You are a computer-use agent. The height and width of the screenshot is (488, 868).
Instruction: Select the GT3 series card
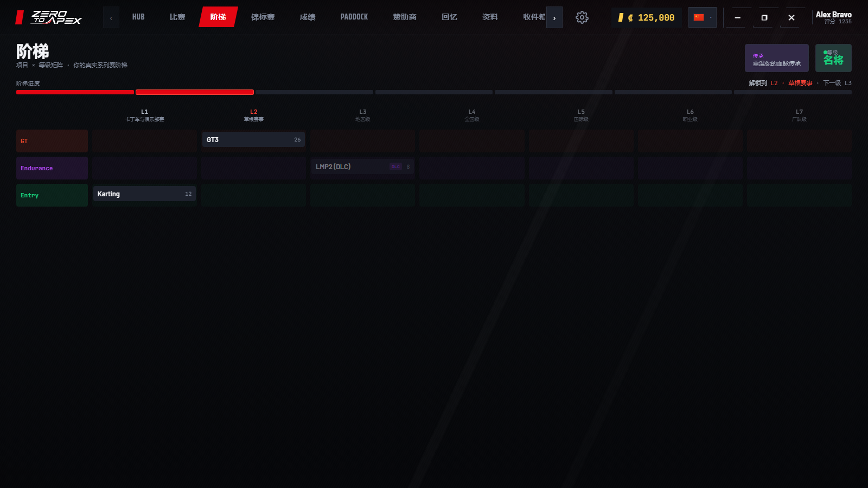253,140
